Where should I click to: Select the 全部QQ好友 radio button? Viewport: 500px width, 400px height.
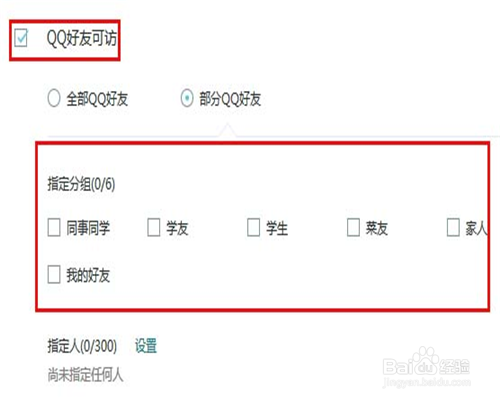(54, 98)
